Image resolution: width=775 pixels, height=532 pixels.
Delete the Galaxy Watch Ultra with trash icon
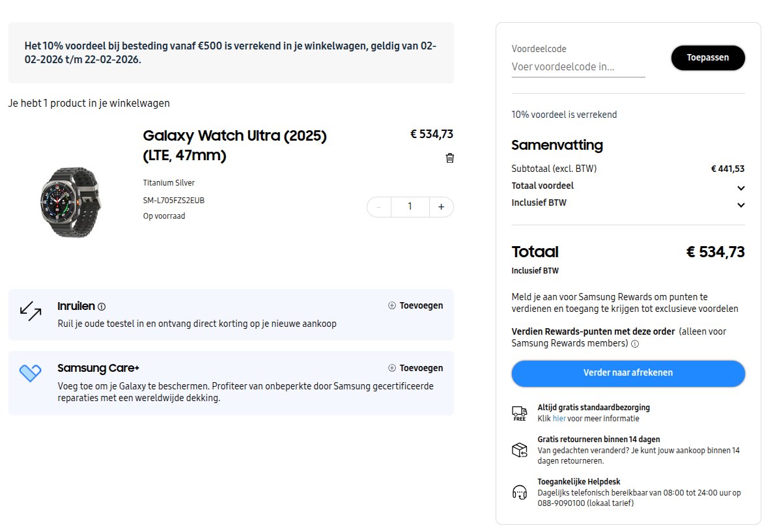[x=450, y=158]
